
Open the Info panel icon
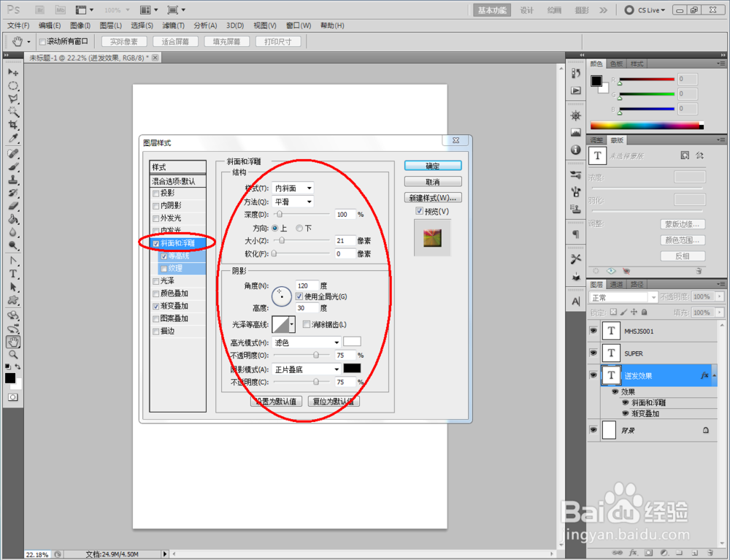pos(576,150)
